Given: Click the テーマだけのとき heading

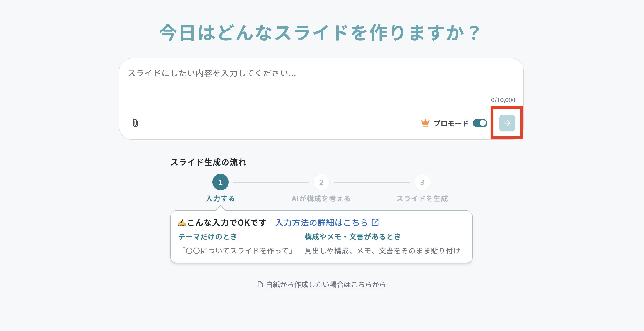Looking at the screenshot, I should [x=208, y=237].
